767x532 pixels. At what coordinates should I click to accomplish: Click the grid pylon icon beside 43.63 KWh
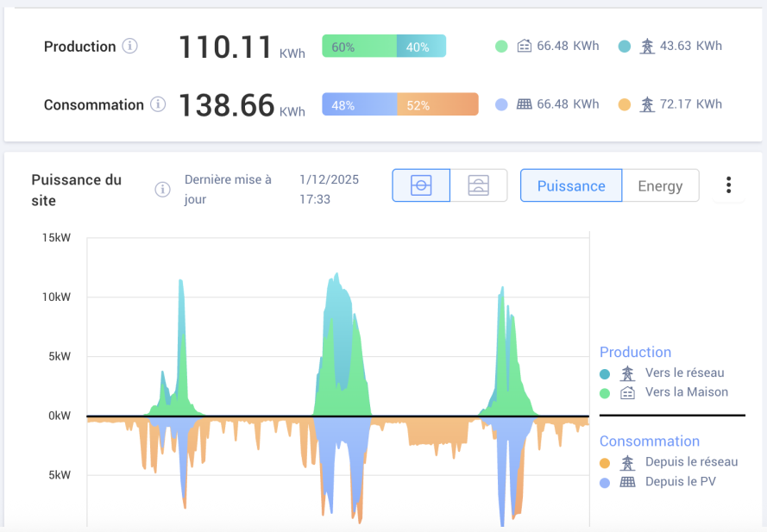tap(647, 47)
